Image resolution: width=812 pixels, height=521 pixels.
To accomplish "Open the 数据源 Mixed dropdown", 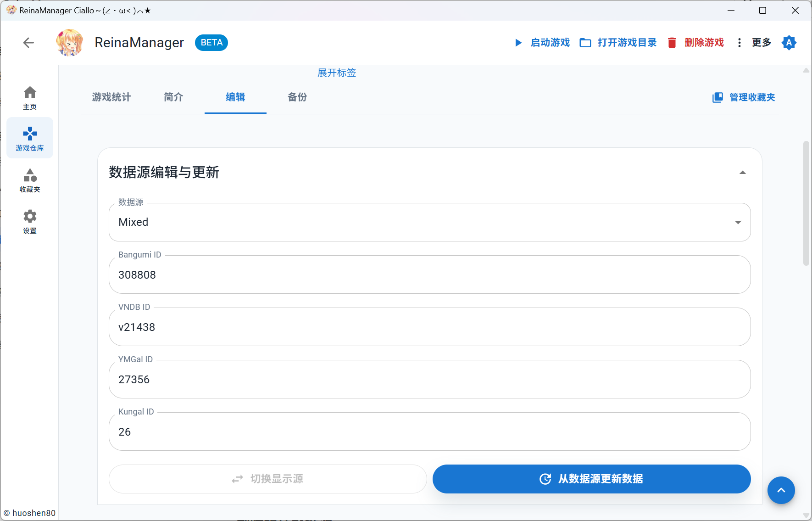I will [430, 222].
